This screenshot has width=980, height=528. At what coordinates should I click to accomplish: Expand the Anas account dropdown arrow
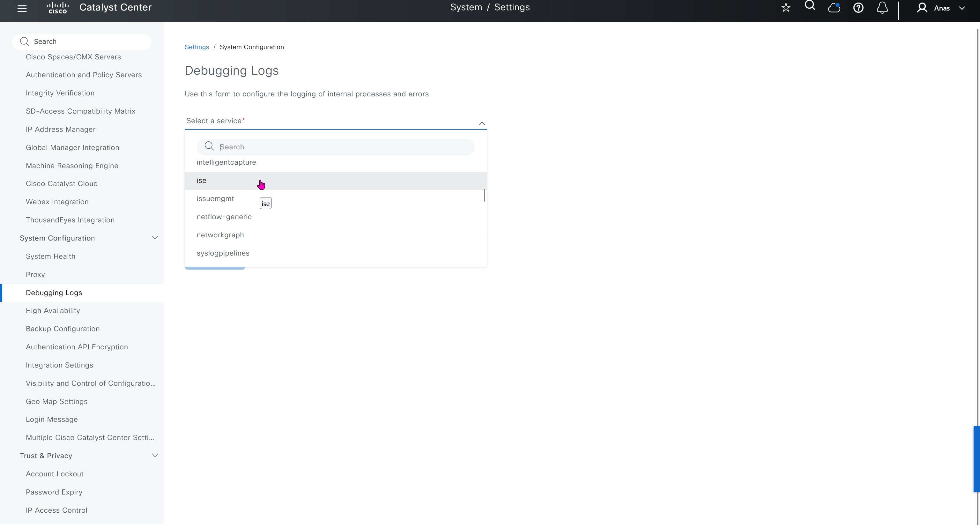[962, 8]
